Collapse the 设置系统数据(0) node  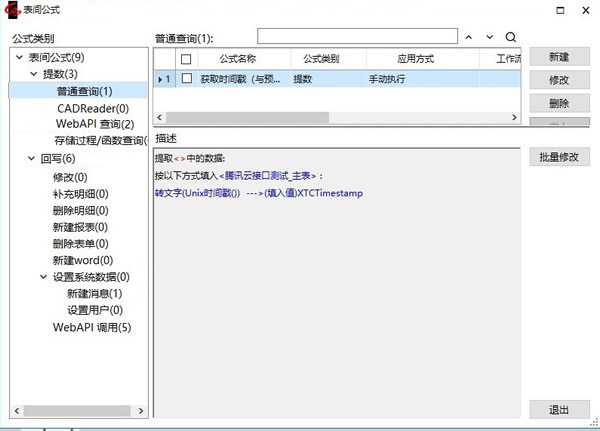pyautogui.click(x=45, y=277)
